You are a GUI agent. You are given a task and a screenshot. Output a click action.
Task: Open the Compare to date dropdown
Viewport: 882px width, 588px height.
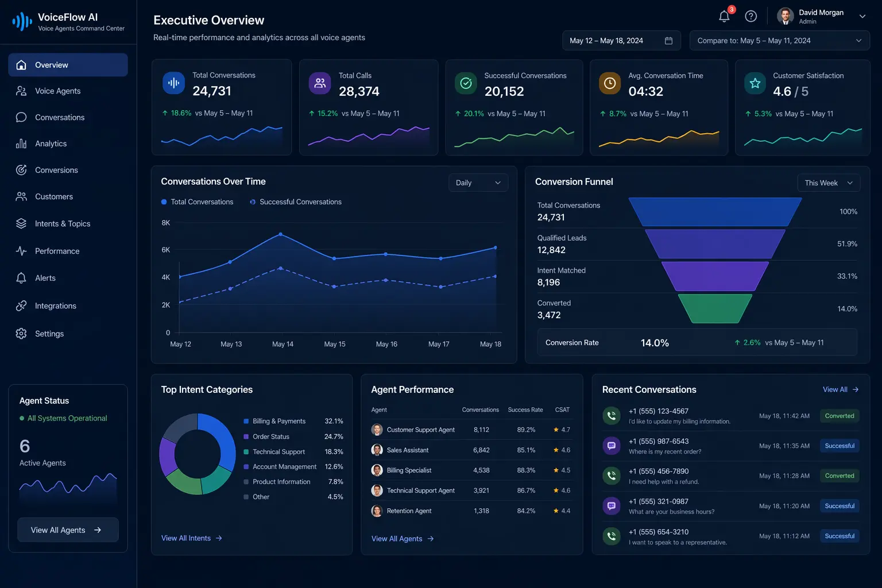pyautogui.click(x=780, y=41)
